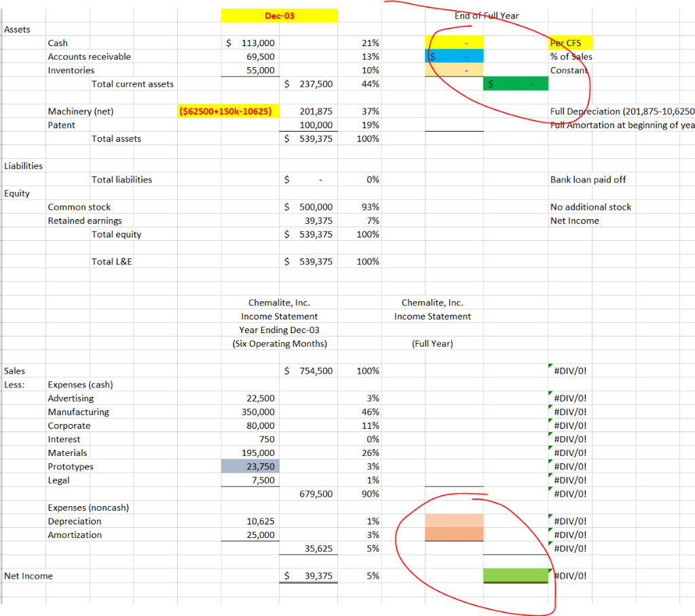Select the yellow Dec-03 header cell
Viewport: 695px width, 616px height.
(278, 15)
